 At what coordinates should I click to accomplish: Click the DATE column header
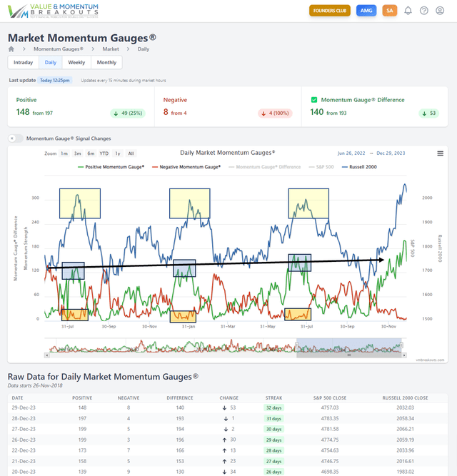click(x=17, y=398)
